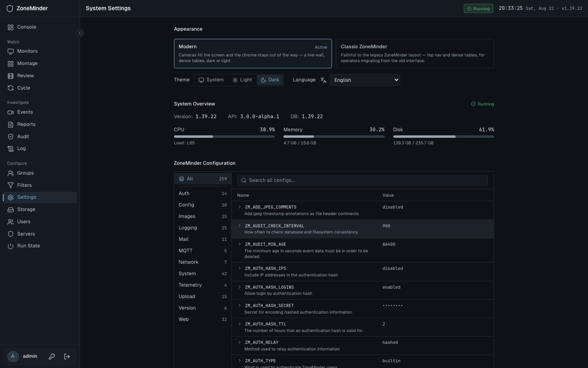
Task: Click the Users icon in sidebar
Action: pos(11,222)
